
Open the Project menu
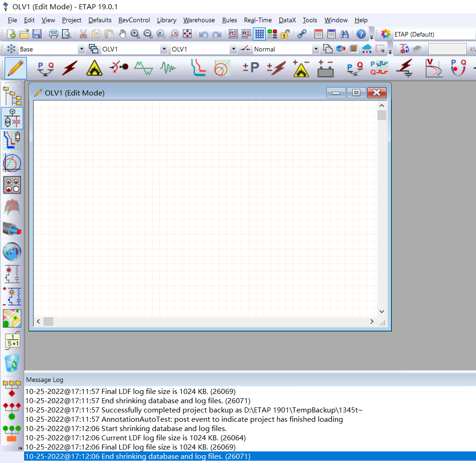(x=72, y=20)
